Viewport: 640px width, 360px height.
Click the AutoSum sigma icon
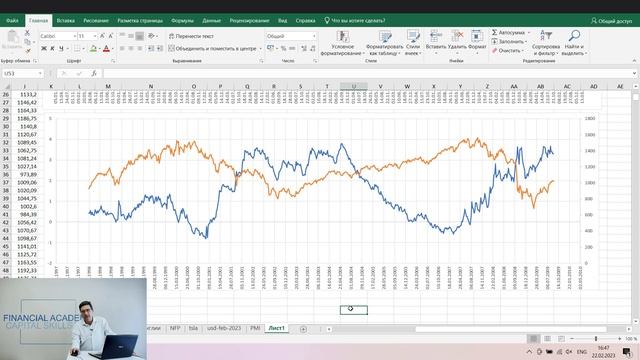click(x=494, y=32)
